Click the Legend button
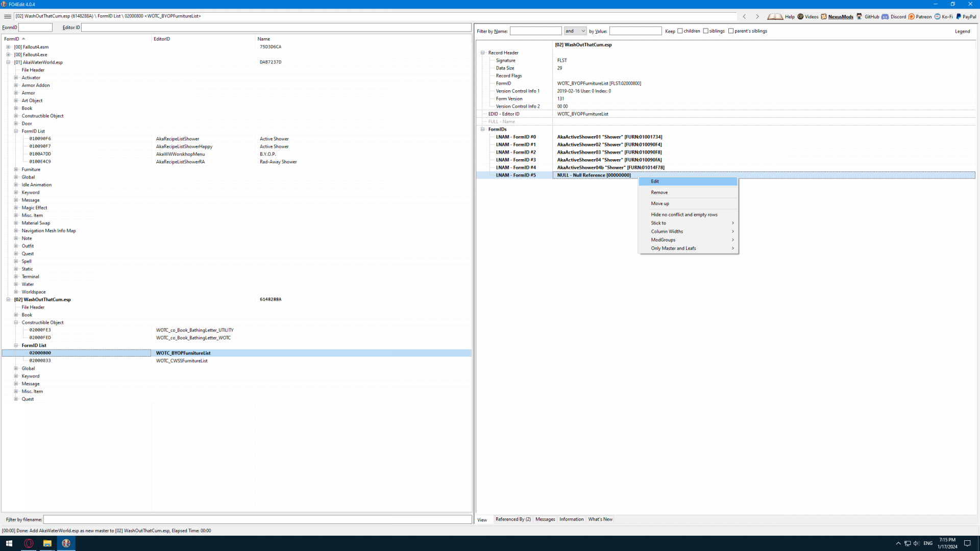Viewport: 980px width, 551px height. coord(962,31)
